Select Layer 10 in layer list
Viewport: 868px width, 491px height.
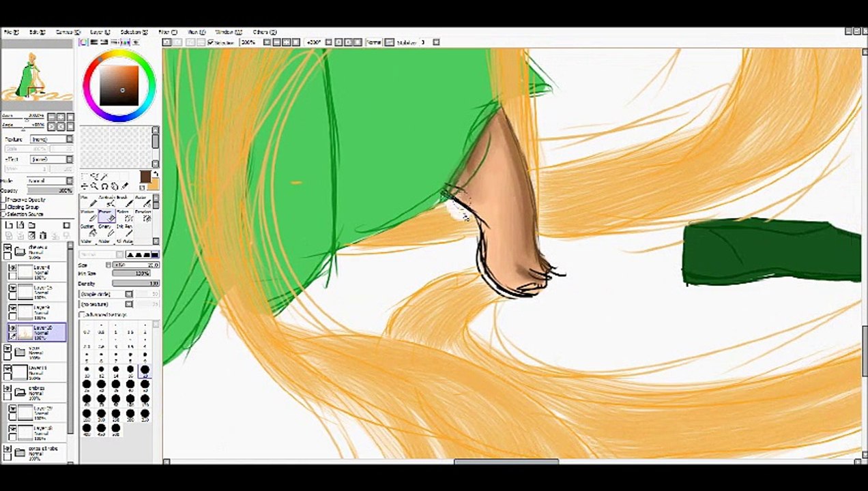coord(38,332)
